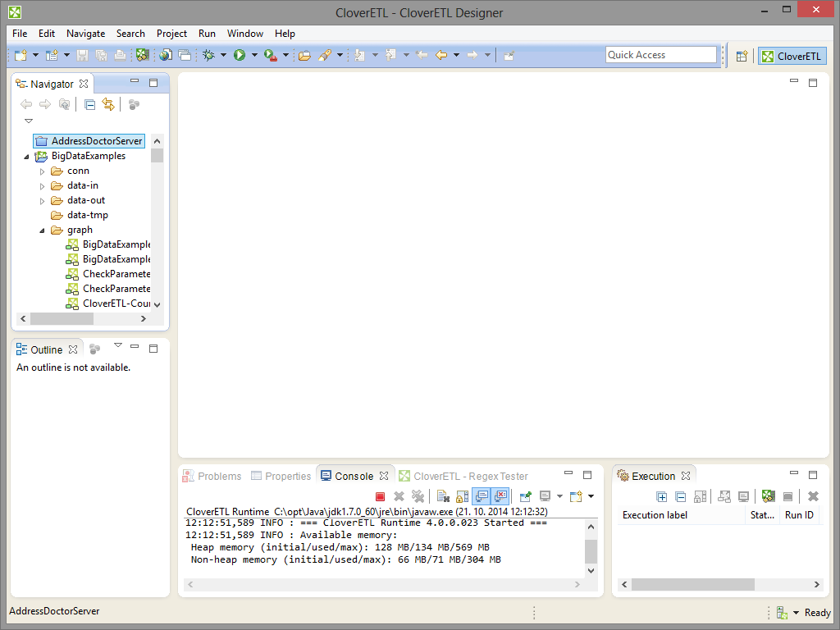The height and width of the screenshot is (630, 840).
Task: Close the Console tab
Action: pyautogui.click(x=384, y=476)
